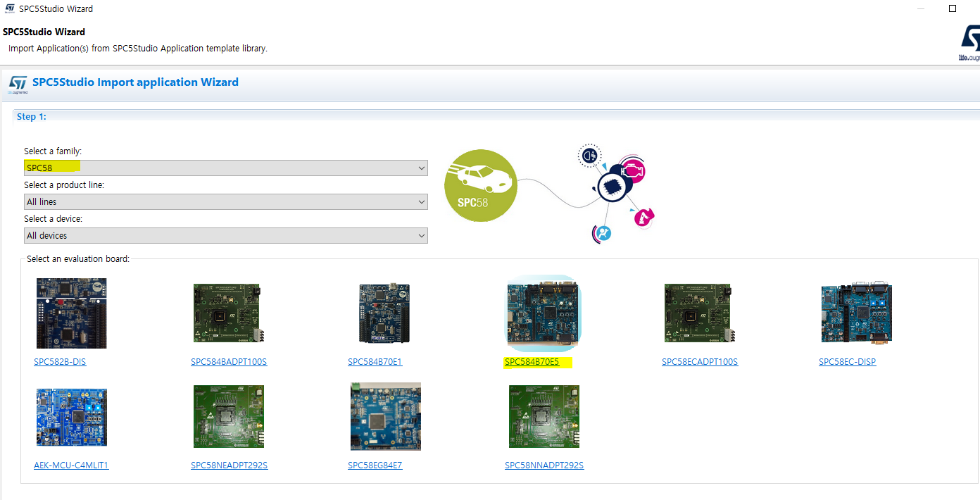Screen dimensions: 980x500
Task: Click the Select a family: label
Action: tap(53, 151)
